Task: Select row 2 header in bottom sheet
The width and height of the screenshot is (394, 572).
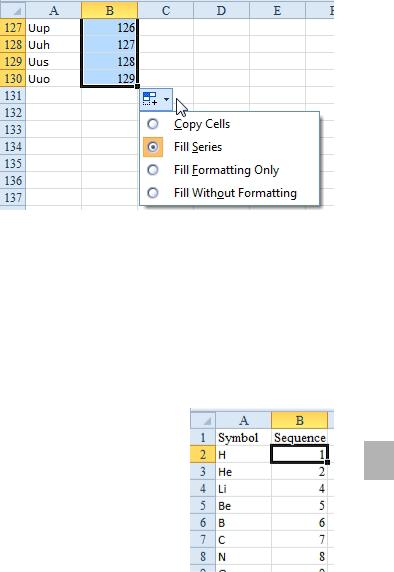Action: click(x=203, y=455)
